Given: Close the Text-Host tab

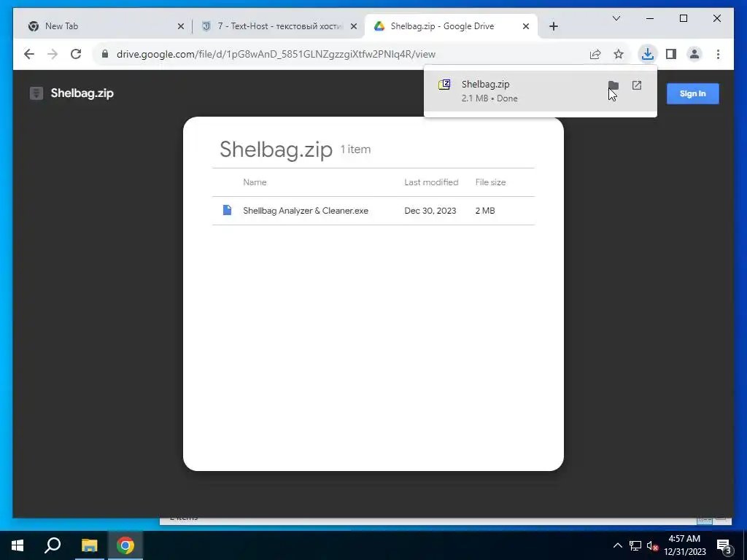Looking at the screenshot, I should tap(354, 27).
